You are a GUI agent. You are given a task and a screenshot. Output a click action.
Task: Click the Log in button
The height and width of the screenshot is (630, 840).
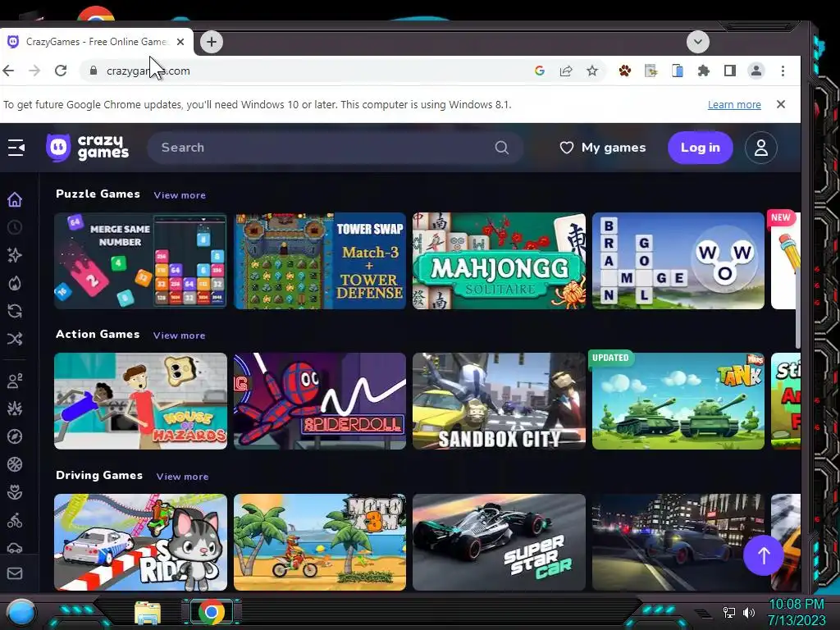(701, 148)
